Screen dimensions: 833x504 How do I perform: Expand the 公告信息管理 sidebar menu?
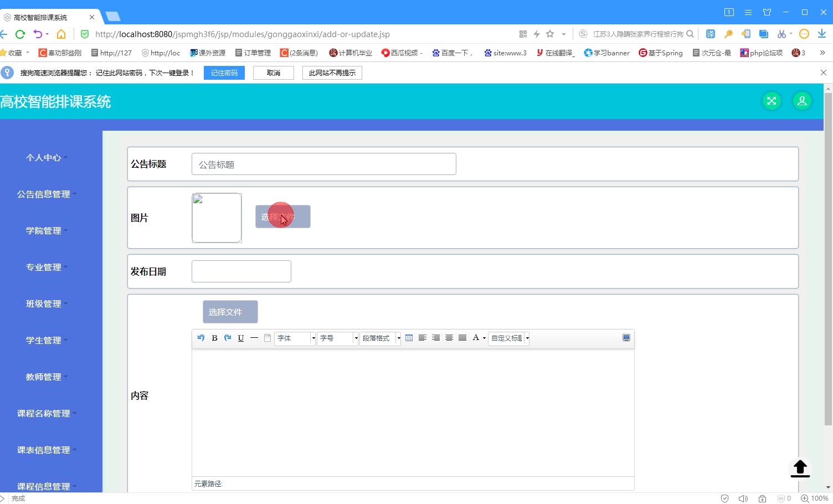[47, 194]
